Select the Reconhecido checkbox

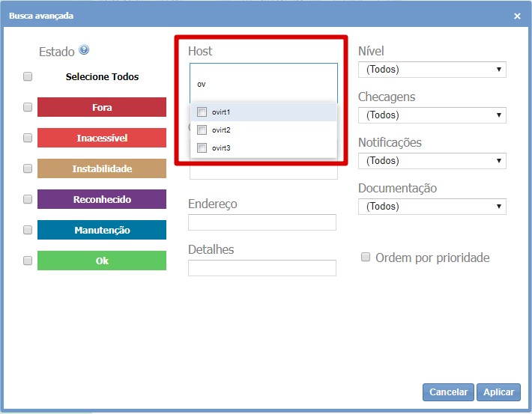(x=28, y=199)
